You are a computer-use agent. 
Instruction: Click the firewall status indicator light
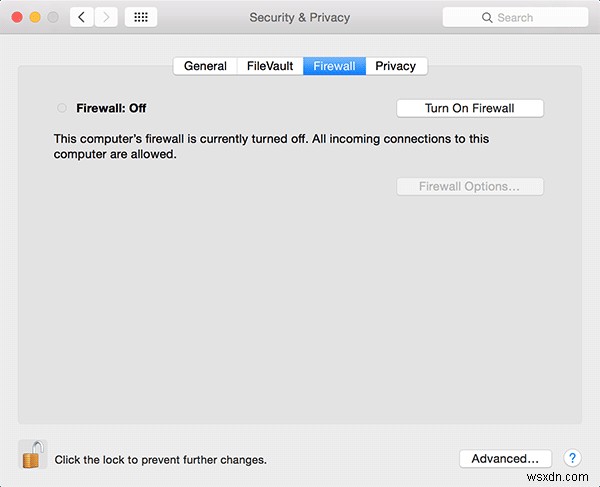pos(62,108)
